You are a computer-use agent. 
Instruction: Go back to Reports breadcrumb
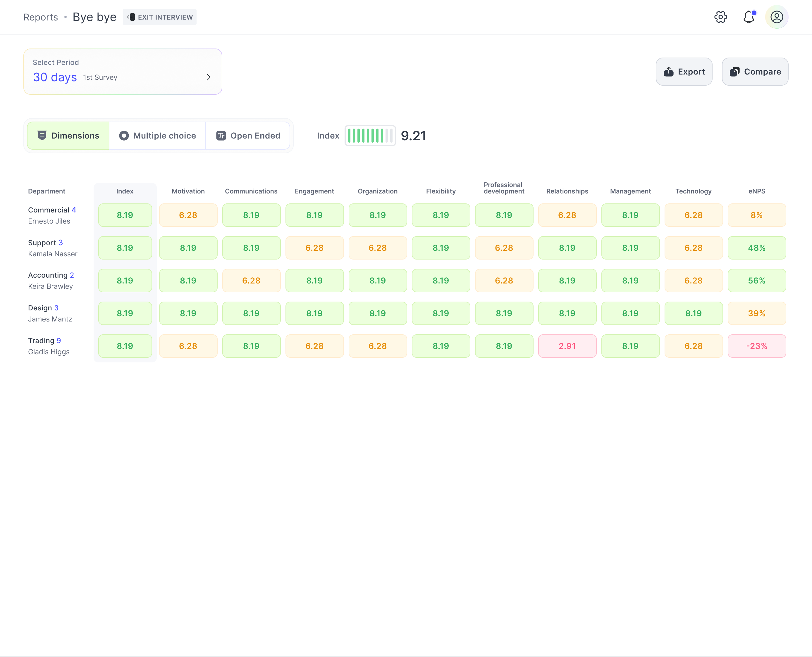[x=41, y=17]
